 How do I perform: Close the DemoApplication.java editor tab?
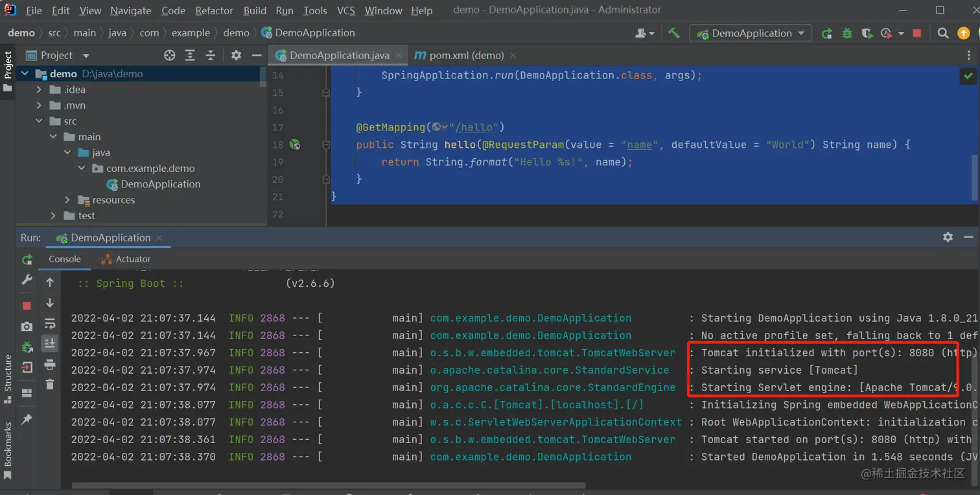(x=399, y=56)
